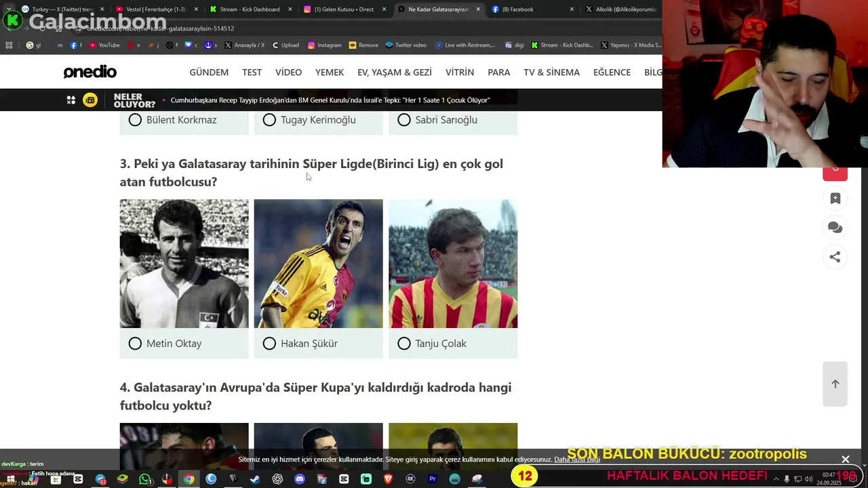Click the yellow news icon in ticker bar
The width and height of the screenshot is (868, 488).
[x=90, y=100]
